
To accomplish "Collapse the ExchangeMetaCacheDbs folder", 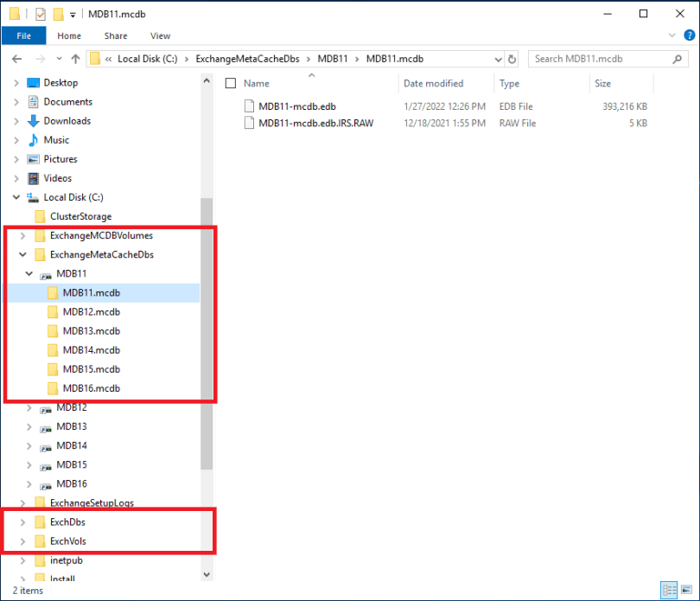I will pyautogui.click(x=22, y=255).
